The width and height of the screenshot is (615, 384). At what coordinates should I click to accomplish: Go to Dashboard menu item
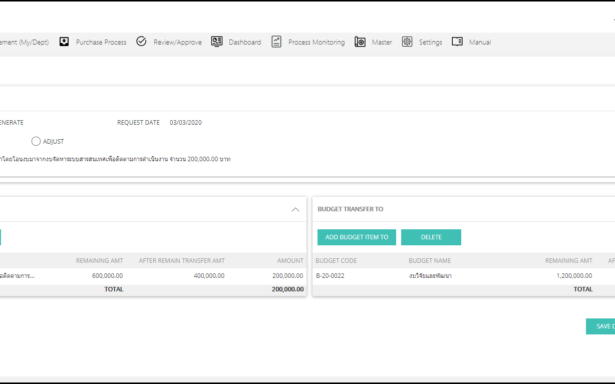click(245, 42)
